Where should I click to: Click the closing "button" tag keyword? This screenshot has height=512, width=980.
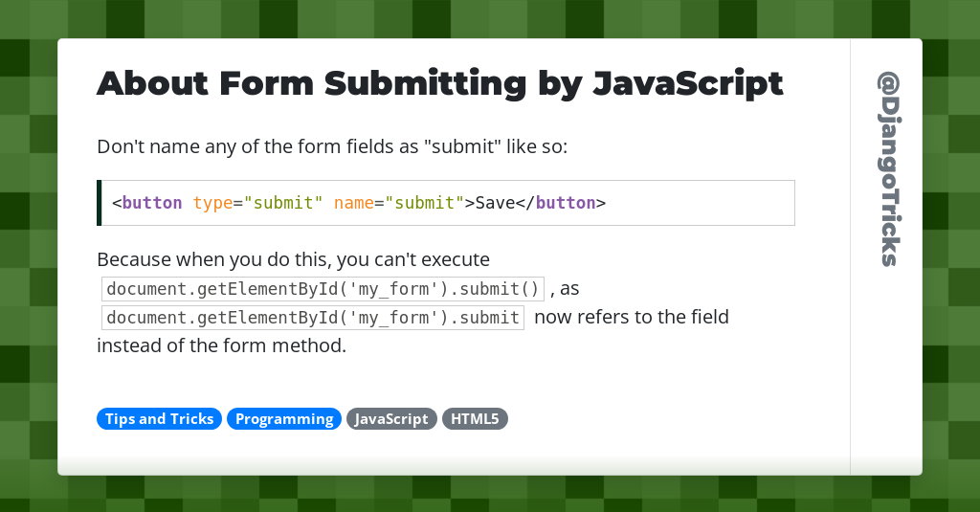[566, 203]
